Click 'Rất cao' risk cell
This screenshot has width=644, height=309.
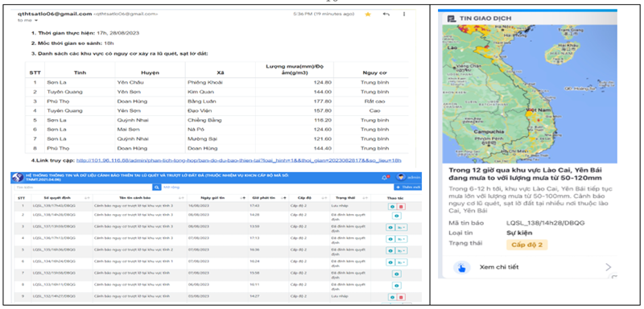click(374, 101)
